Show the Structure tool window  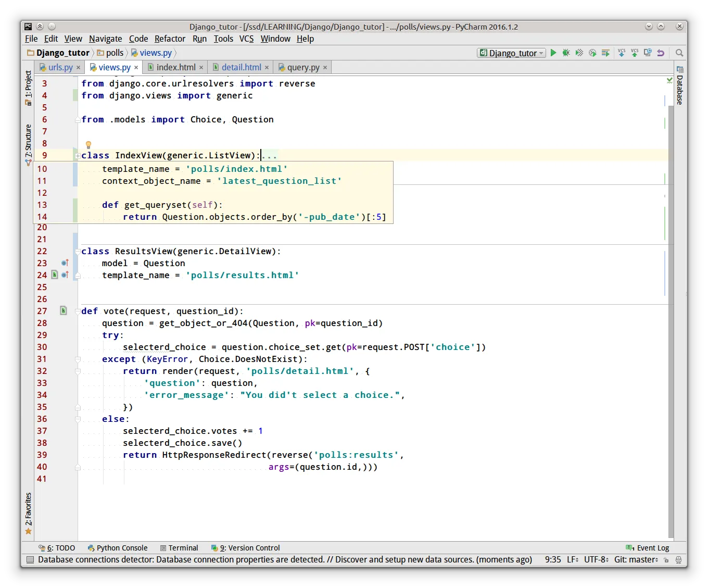29,145
